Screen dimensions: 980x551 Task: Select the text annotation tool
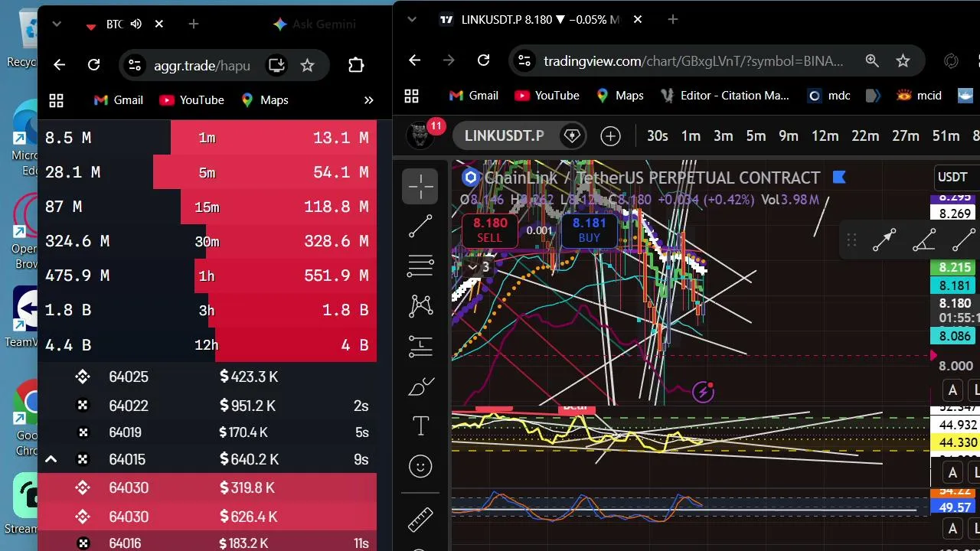click(420, 426)
